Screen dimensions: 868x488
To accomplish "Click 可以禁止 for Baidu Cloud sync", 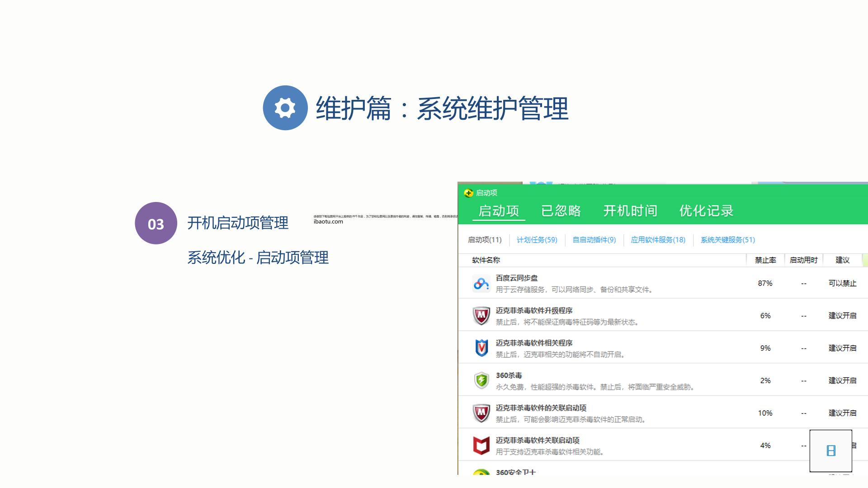I will tap(842, 283).
